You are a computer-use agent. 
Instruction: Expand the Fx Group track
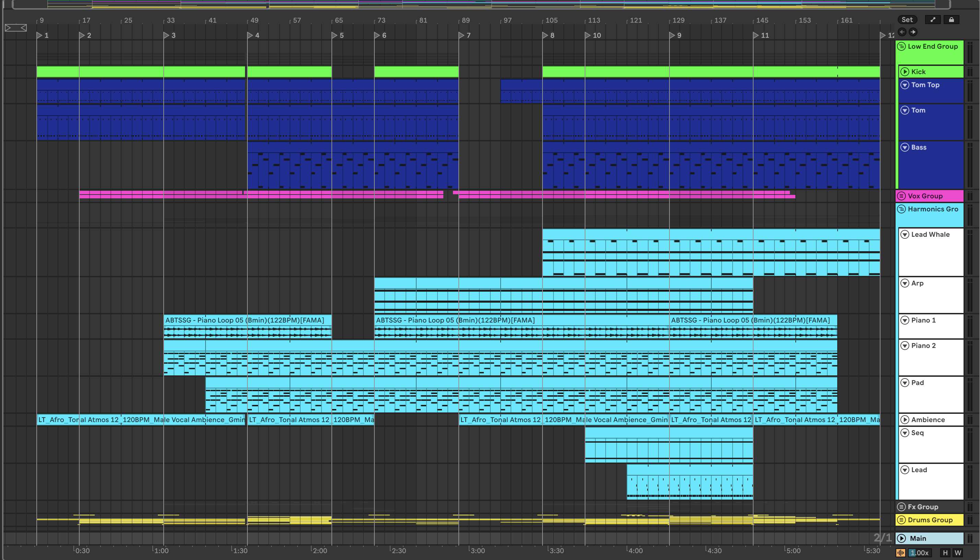click(901, 506)
